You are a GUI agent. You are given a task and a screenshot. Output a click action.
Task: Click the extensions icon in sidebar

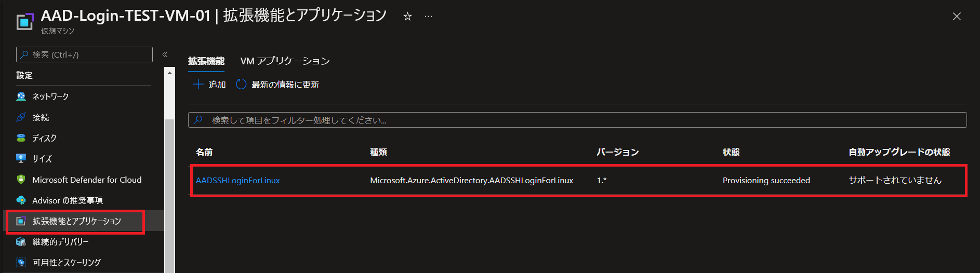[21, 221]
